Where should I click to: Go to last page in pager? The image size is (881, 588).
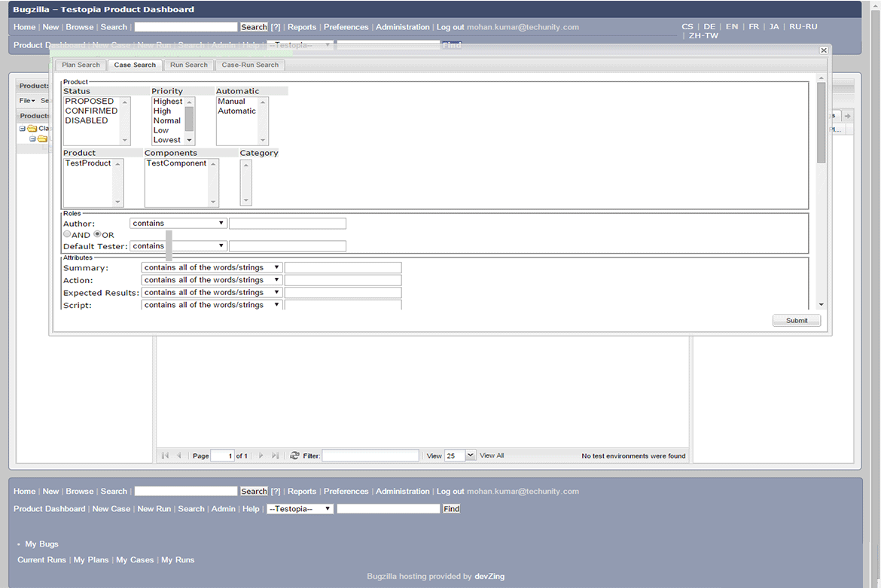click(275, 455)
